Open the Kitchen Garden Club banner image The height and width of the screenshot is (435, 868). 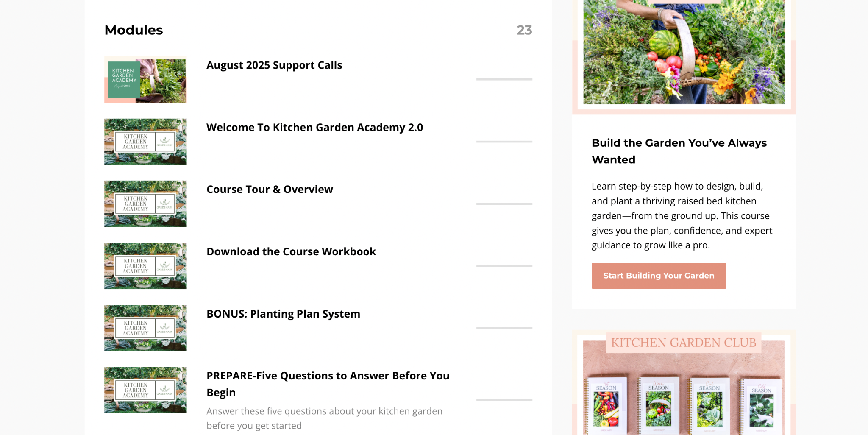click(x=684, y=384)
